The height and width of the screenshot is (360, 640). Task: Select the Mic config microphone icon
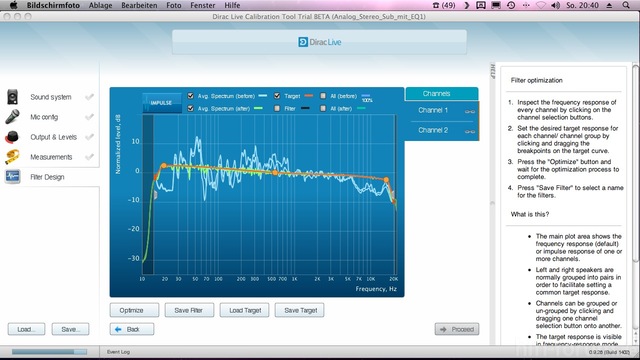coord(12,117)
